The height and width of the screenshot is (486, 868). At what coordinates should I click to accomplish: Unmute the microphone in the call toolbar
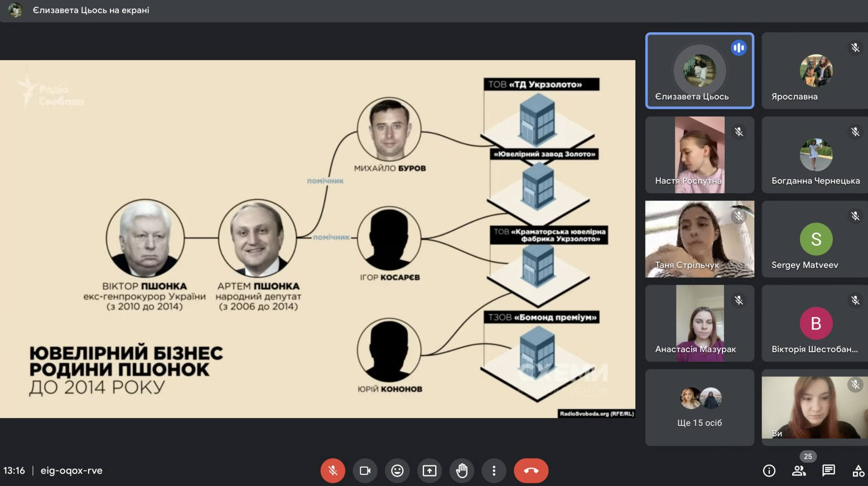coord(332,471)
